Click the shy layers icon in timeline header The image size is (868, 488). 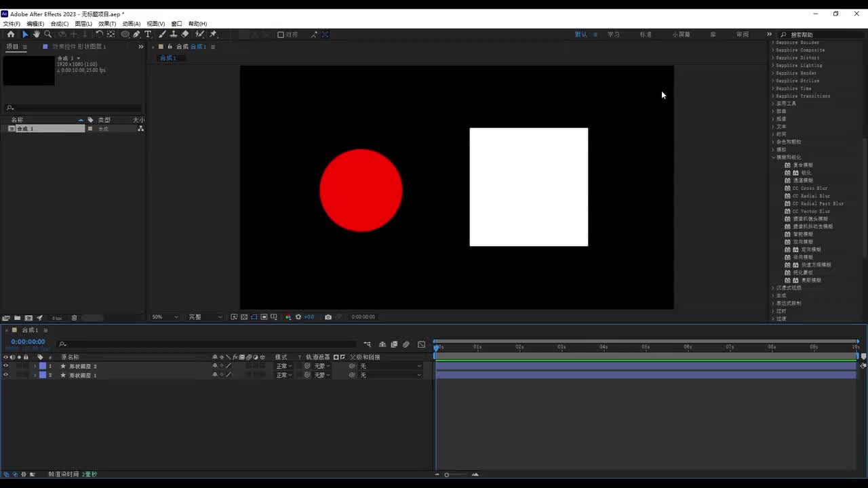click(x=382, y=344)
